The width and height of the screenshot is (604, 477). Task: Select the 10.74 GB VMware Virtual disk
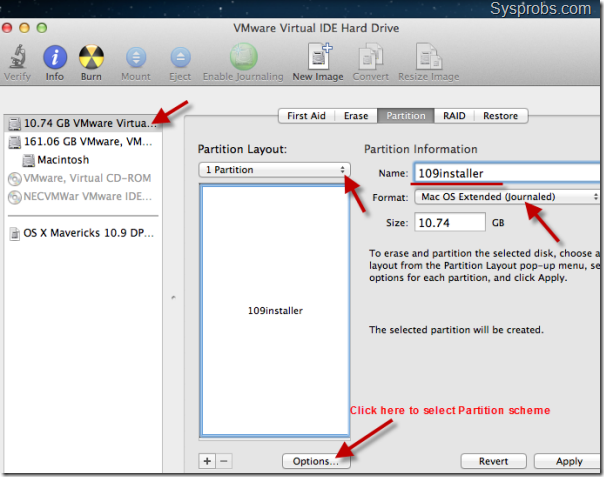[x=83, y=123]
